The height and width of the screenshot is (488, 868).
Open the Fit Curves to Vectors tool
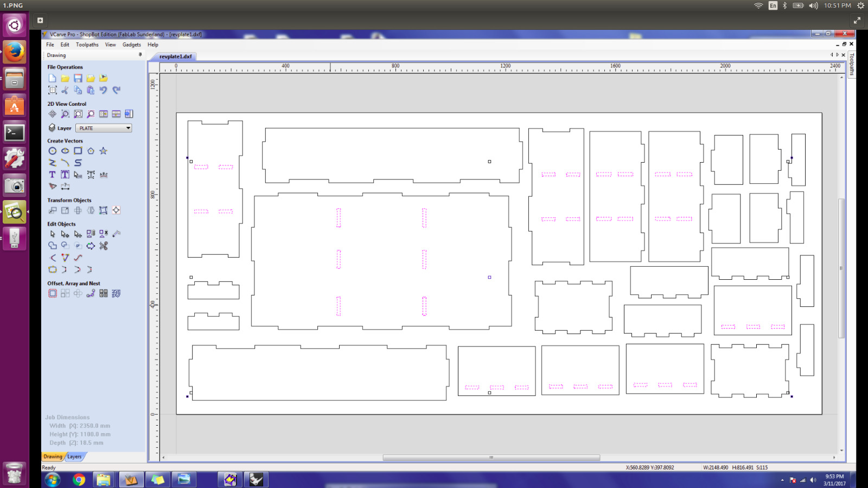click(x=78, y=258)
